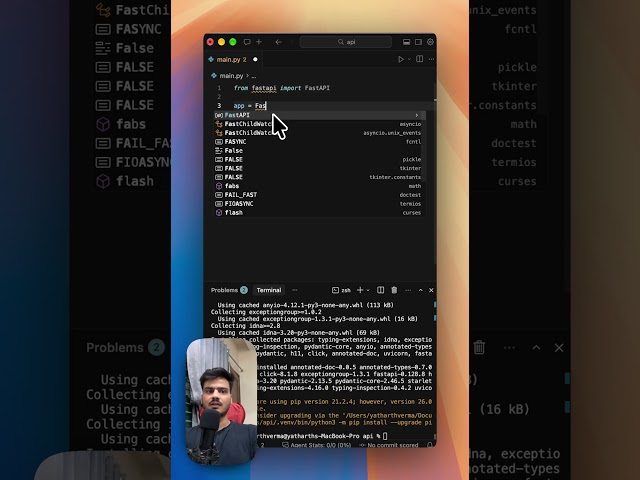The image size is (640, 480).
Task: Open Agent Stats in the status bar
Action: click(317, 445)
